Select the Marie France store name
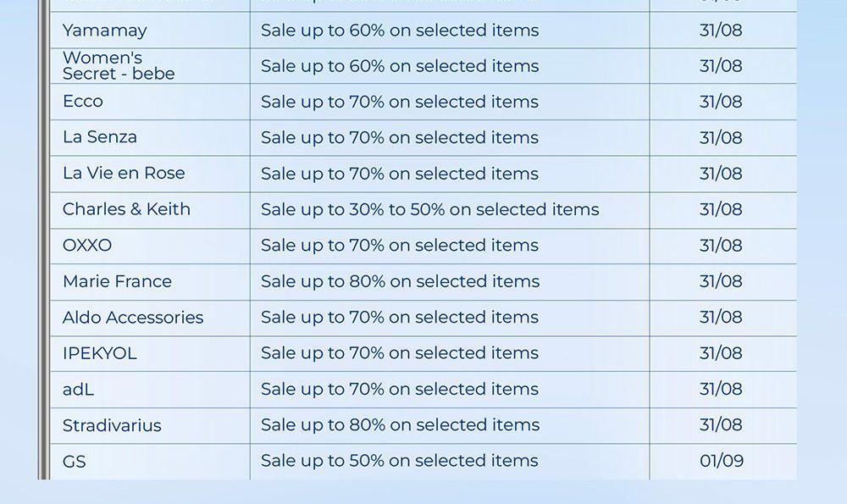 click(x=117, y=281)
